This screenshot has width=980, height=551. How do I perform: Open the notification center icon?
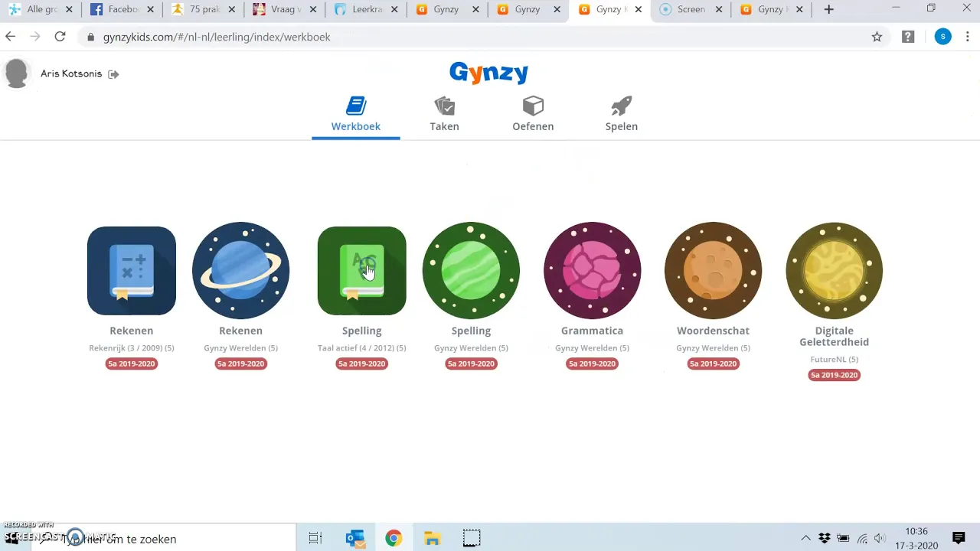point(959,538)
